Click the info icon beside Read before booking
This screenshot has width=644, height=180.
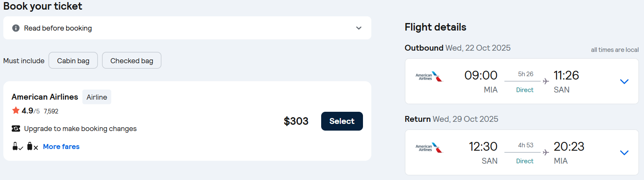click(x=16, y=28)
